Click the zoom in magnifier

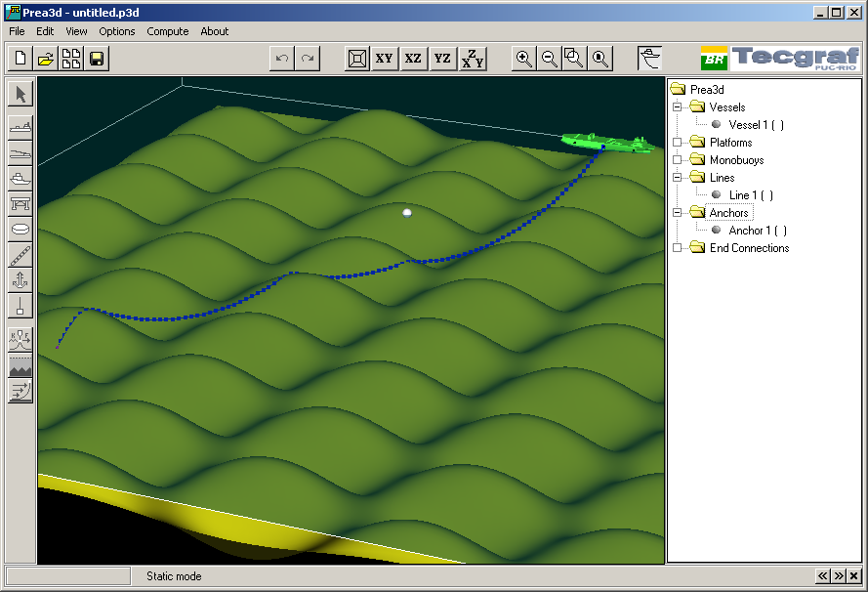524,59
